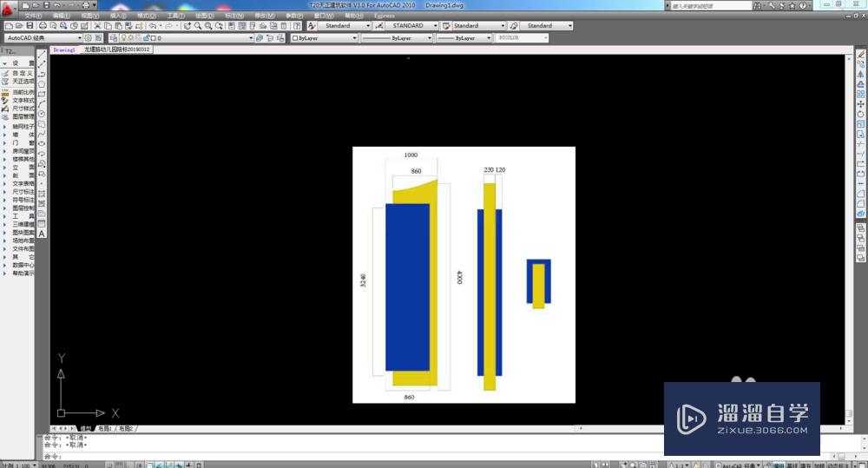Click the favorites star icon in title bar

(792, 5)
